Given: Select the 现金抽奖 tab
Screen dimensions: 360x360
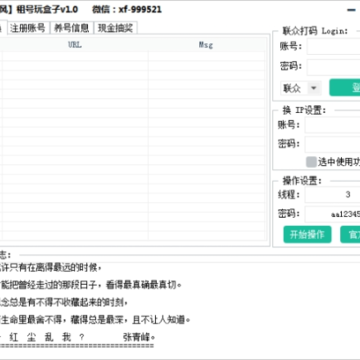Looking at the screenshot, I should point(116,28).
